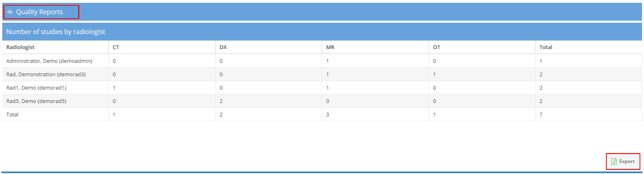Click the OT column header
644x174 pixels.
[x=437, y=47]
